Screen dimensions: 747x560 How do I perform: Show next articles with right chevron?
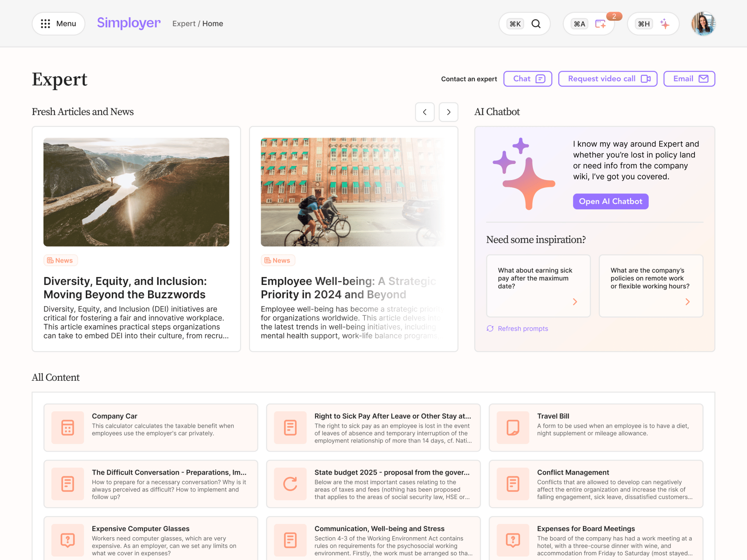449,112
